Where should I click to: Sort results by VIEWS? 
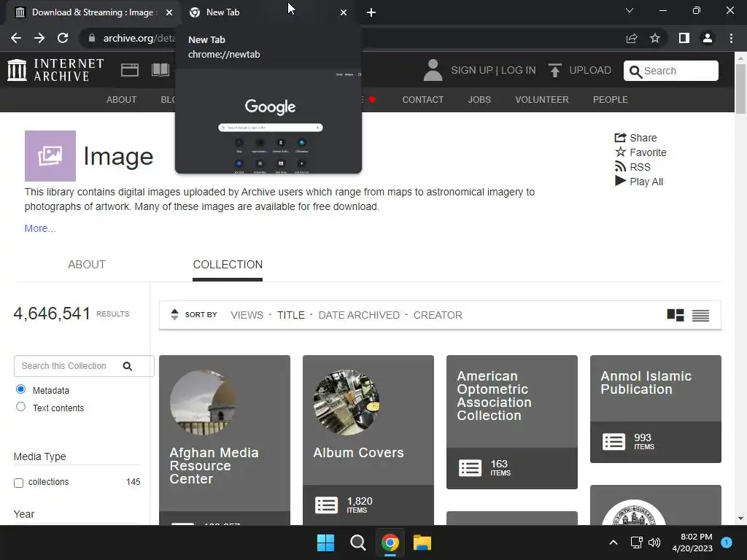pos(247,315)
